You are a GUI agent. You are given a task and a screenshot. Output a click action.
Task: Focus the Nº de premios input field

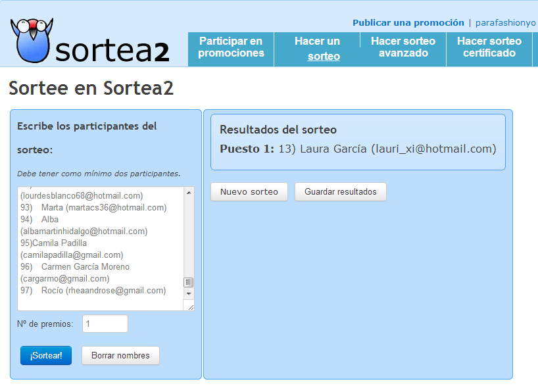pyautogui.click(x=105, y=324)
